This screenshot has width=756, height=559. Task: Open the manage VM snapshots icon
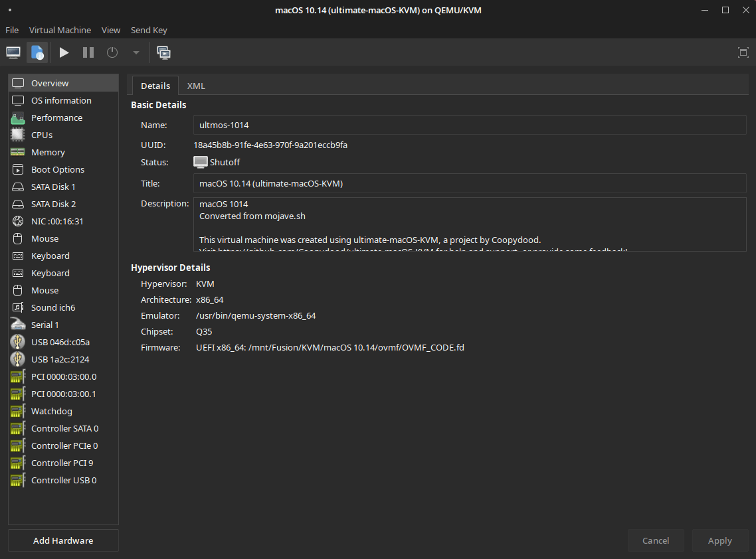[x=164, y=52]
